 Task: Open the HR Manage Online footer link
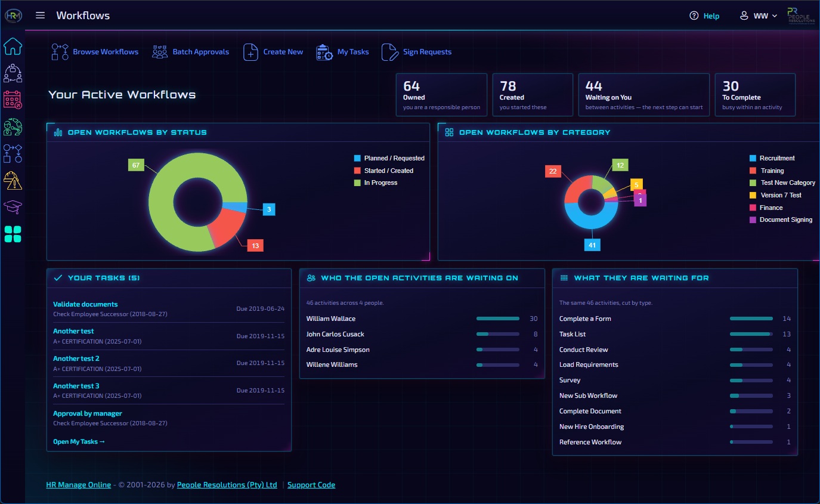click(79, 485)
